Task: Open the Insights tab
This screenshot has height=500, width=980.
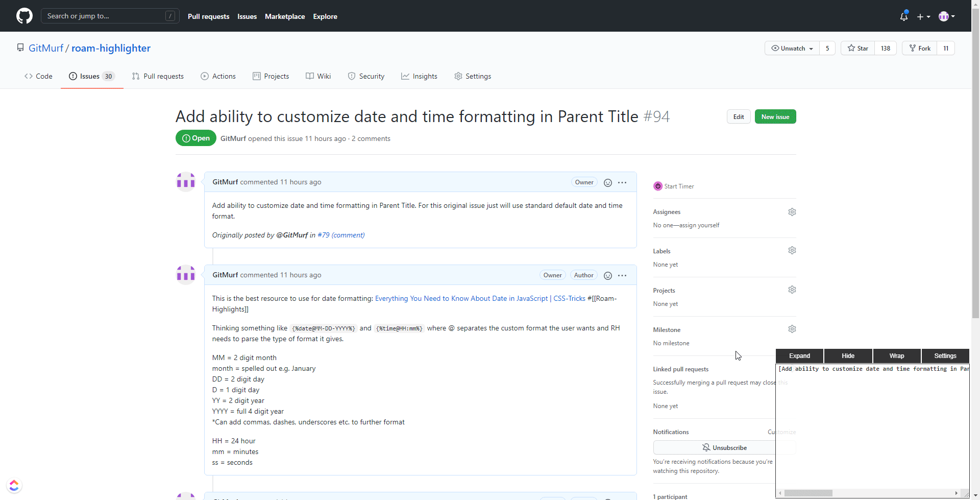Action: [x=419, y=76]
